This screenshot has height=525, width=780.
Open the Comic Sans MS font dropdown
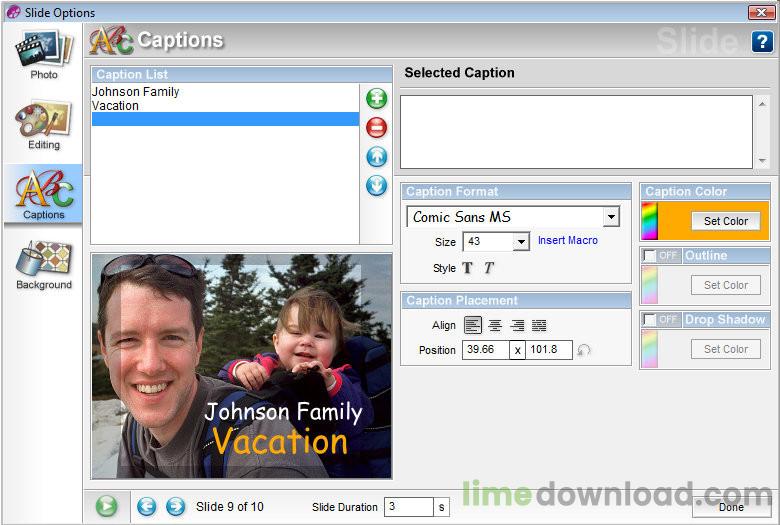[610, 217]
